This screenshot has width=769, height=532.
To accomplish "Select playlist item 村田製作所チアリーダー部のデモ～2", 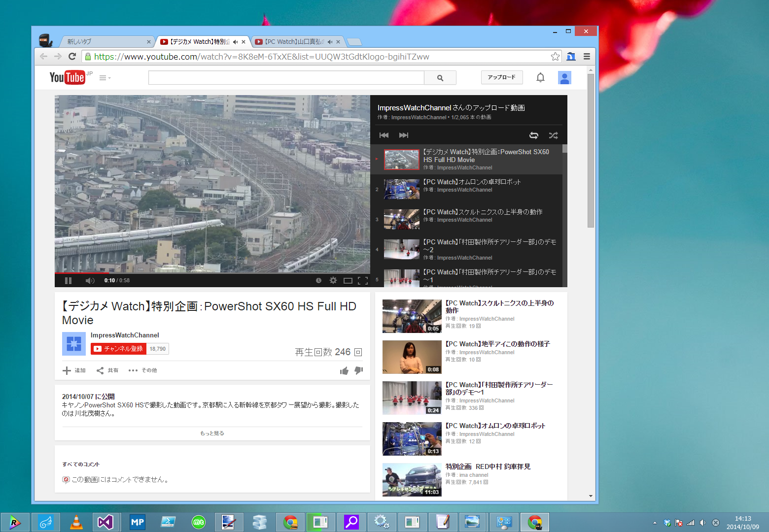I will click(x=466, y=250).
